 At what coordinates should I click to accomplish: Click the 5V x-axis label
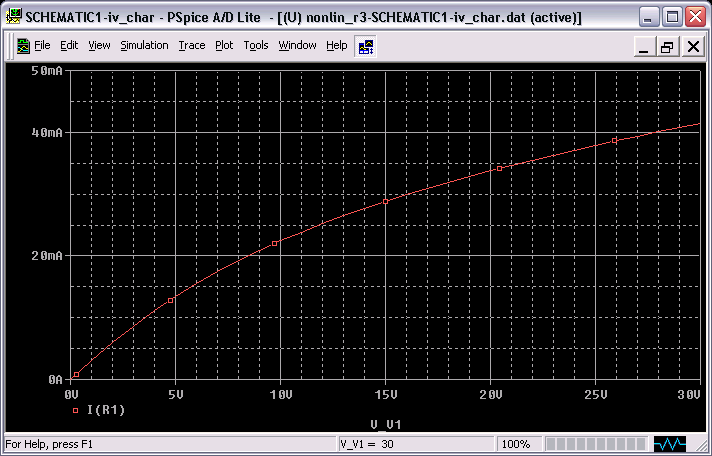pyautogui.click(x=176, y=394)
